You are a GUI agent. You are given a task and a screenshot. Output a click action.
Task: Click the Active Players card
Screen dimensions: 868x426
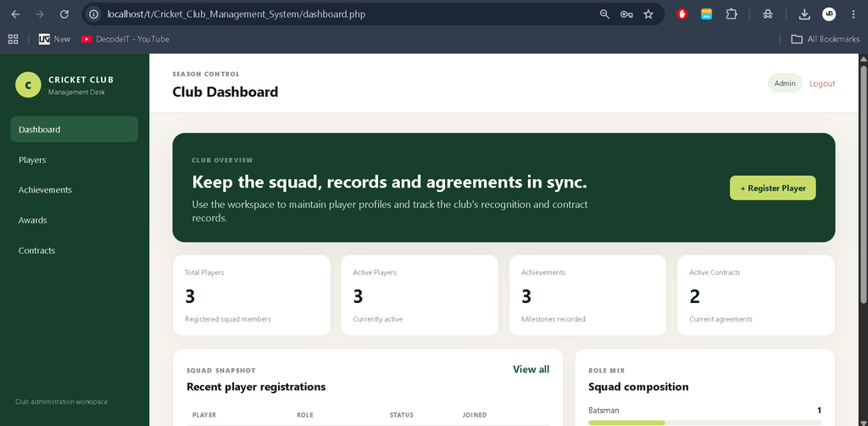pos(420,295)
